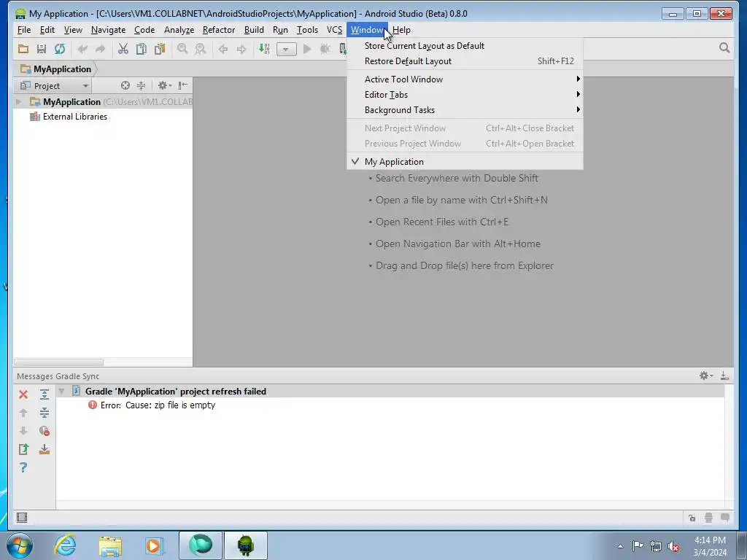Click Search Everywhere magnifier at top right
This screenshot has height=560, width=747.
[x=724, y=47]
